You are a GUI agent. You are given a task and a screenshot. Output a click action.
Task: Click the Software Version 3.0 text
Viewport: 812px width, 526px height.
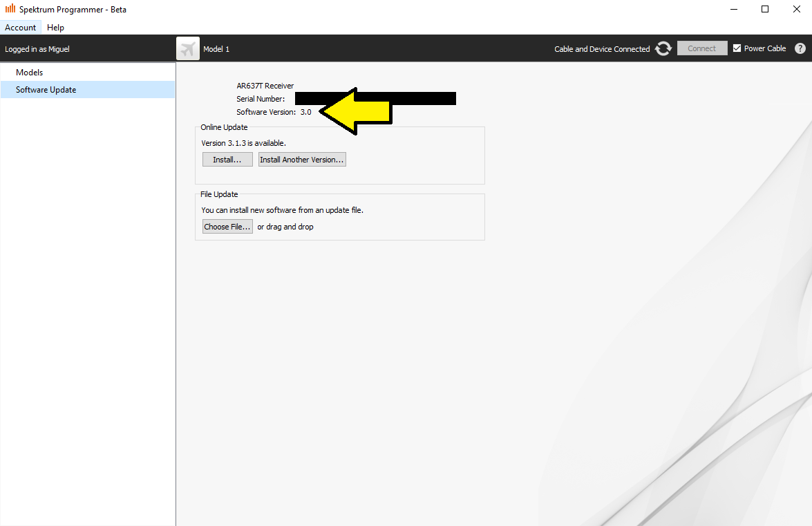[274, 112]
